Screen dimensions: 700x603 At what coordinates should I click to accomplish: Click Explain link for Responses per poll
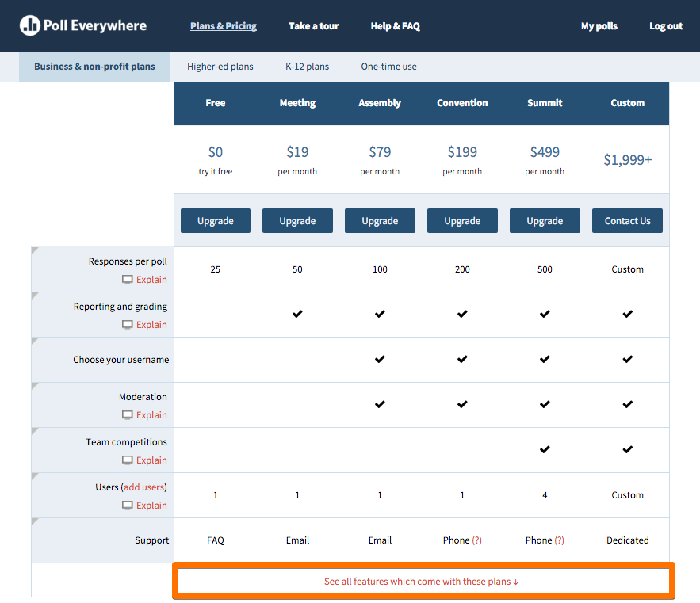pyautogui.click(x=151, y=280)
